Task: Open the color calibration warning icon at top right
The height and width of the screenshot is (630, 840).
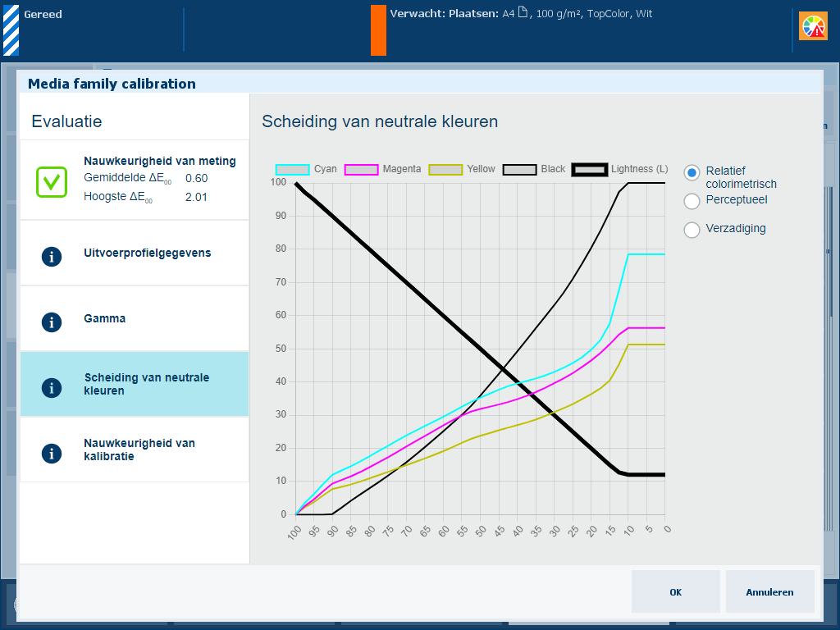Action: (x=813, y=26)
